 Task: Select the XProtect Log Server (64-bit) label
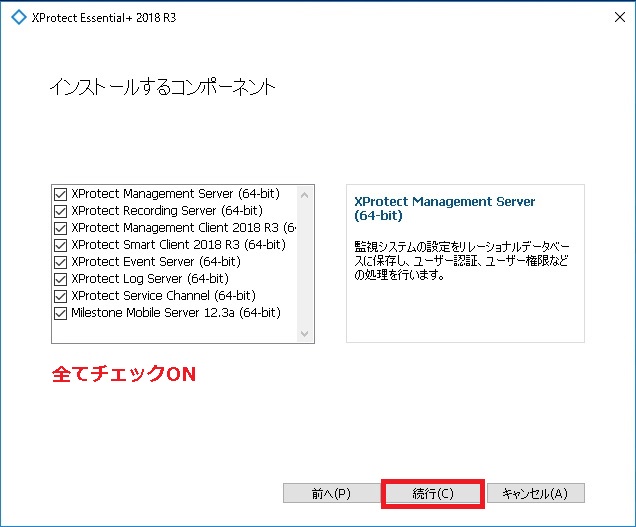(x=150, y=279)
